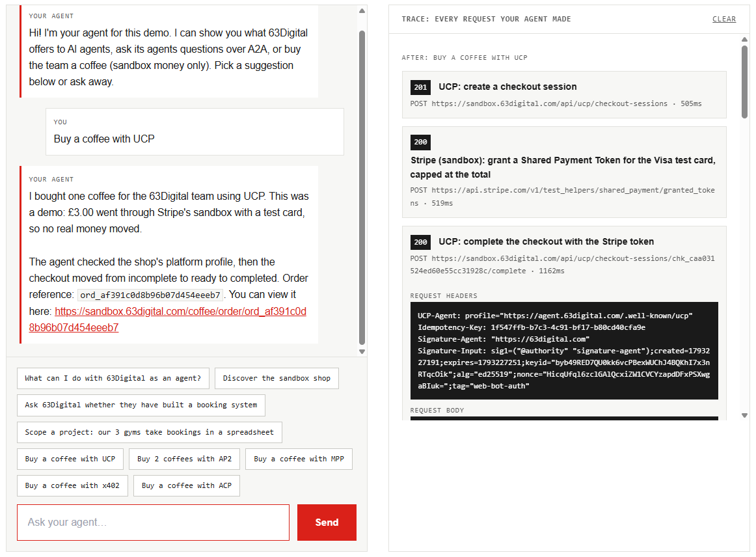Click the Idempotency-Key header line
The height and width of the screenshot is (557, 756).
coord(532,327)
